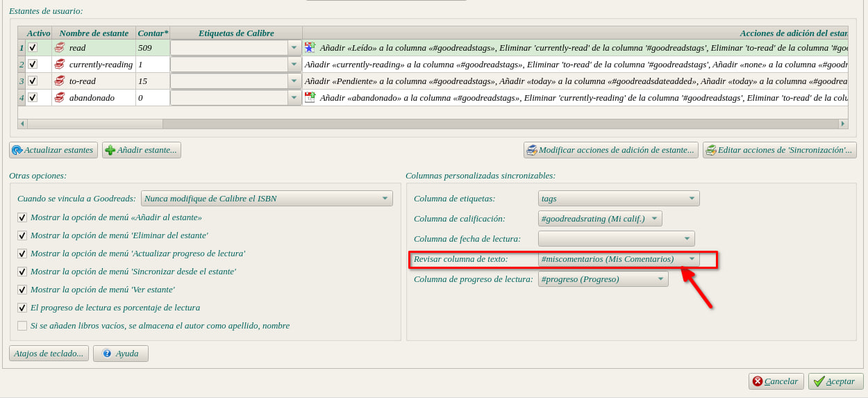868x398 pixels.
Task: Select count cell '509' in read row
Action: [153, 48]
